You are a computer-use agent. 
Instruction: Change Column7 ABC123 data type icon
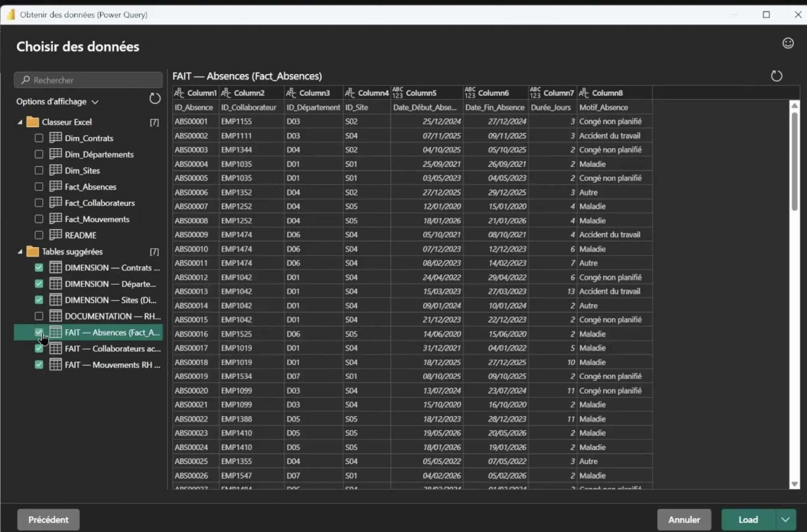[535, 93]
